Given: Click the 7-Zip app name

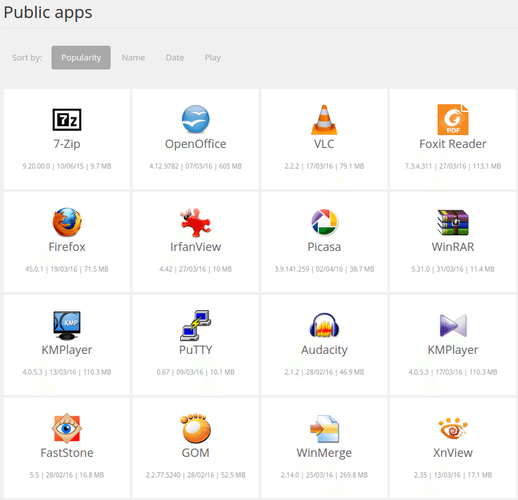Looking at the screenshot, I should pos(67,144).
